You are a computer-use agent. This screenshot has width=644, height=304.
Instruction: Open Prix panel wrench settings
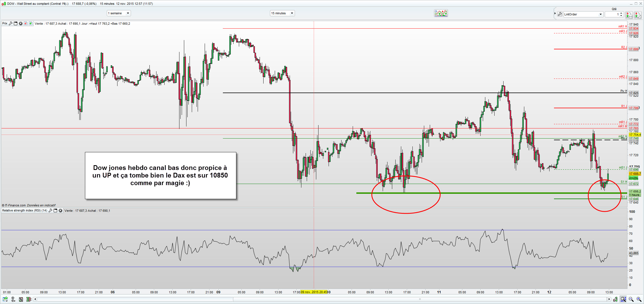(10, 24)
